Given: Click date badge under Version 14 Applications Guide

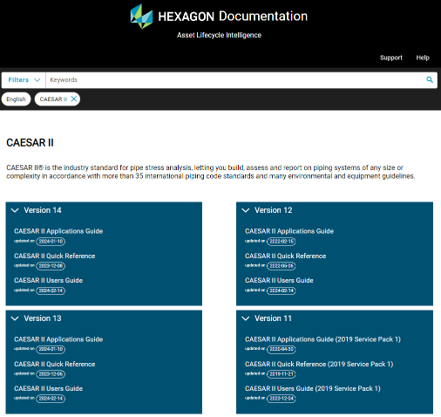Looking at the screenshot, I should pyautogui.click(x=51, y=241).
